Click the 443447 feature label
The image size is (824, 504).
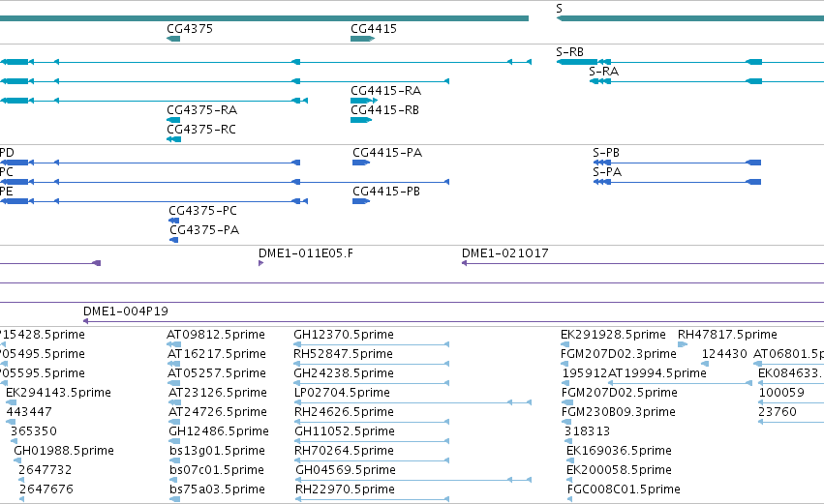[29, 413]
